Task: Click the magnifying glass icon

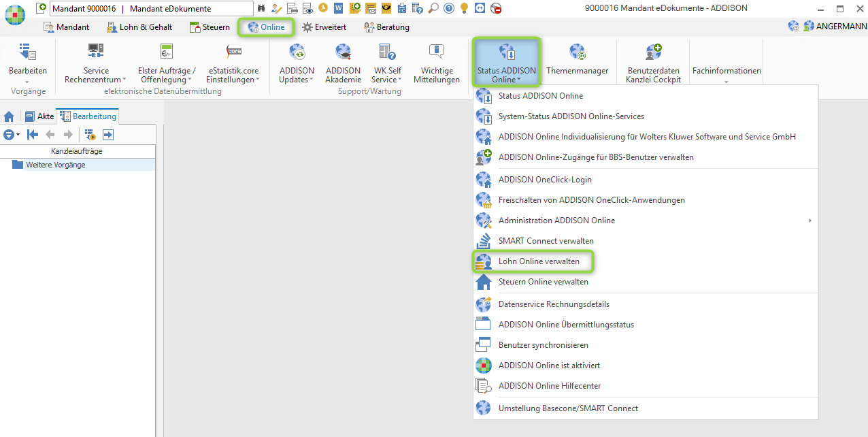Action: [x=433, y=8]
